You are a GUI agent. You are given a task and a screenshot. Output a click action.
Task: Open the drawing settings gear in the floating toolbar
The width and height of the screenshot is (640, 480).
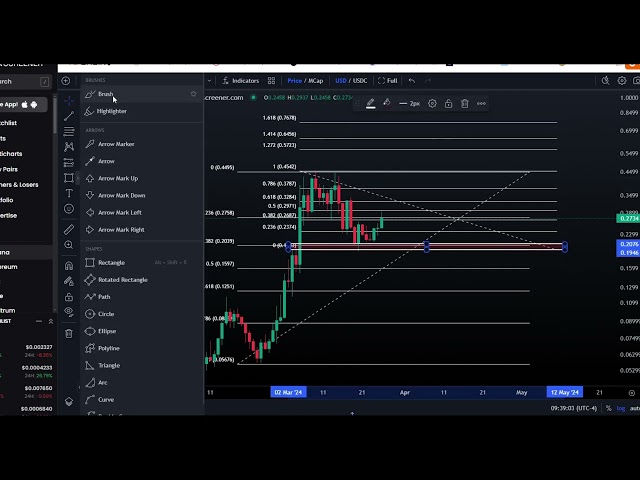tap(432, 103)
